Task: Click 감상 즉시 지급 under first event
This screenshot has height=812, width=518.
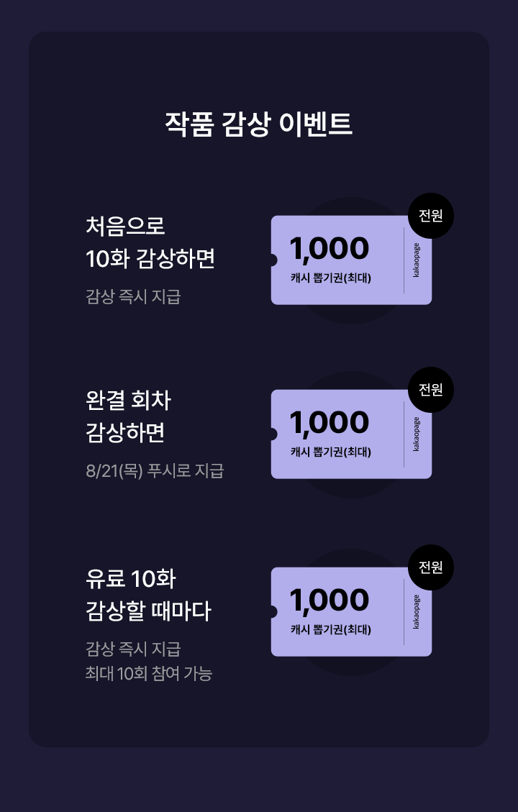Action: (133, 297)
